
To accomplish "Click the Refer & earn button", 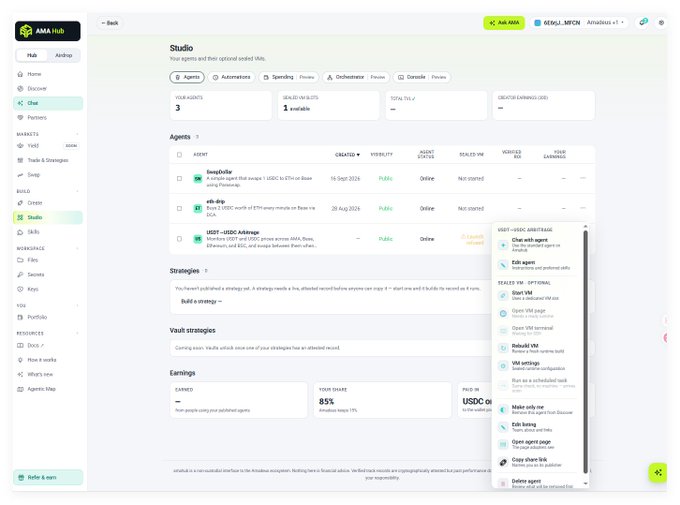I will (48, 477).
